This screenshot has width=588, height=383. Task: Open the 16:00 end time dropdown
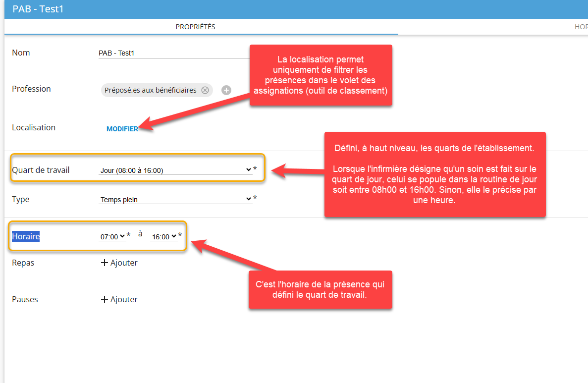[x=164, y=237]
